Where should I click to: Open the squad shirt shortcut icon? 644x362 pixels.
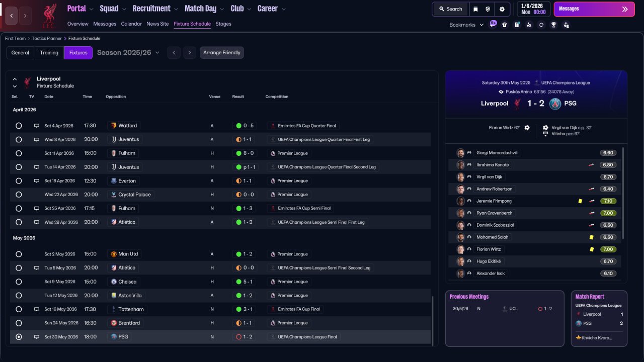click(x=505, y=25)
